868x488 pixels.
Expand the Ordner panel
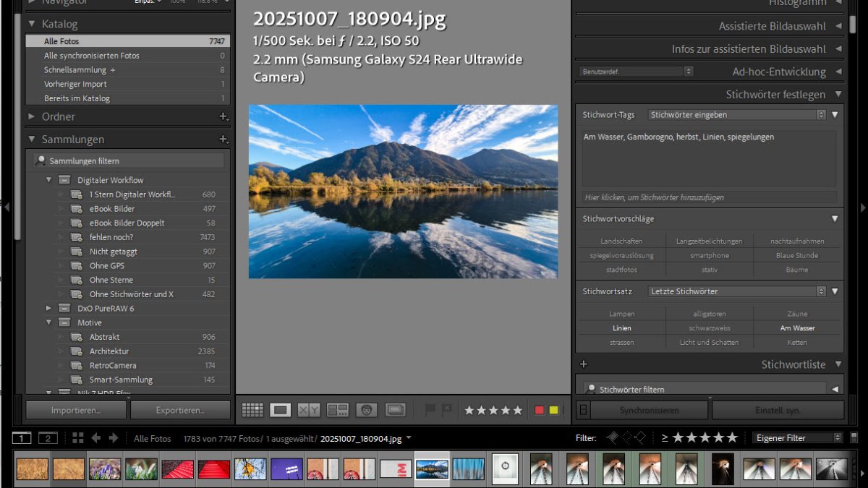click(x=32, y=116)
